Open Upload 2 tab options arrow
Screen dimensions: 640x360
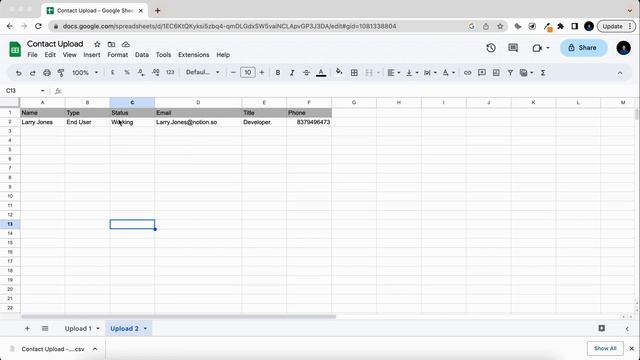click(145, 329)
